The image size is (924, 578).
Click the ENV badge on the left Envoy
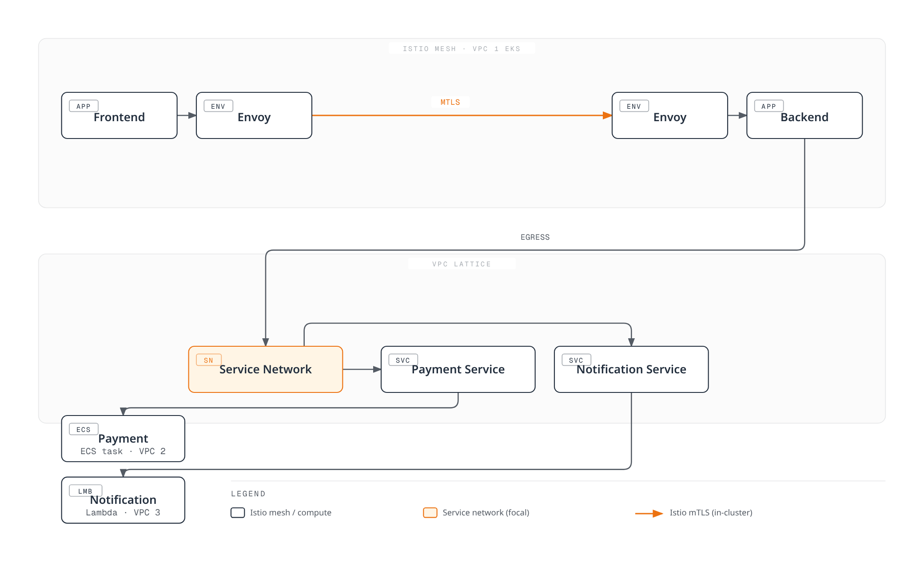point(218,106)
